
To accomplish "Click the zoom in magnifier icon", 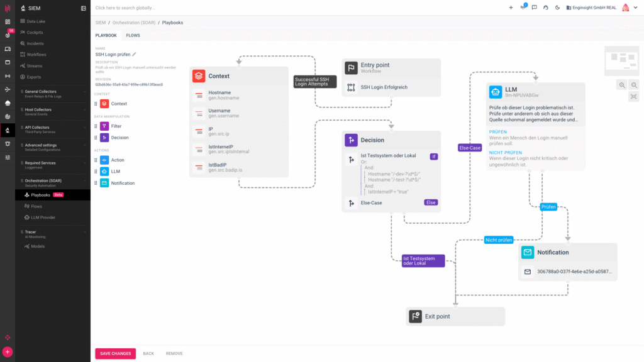I will click(622, 85).
